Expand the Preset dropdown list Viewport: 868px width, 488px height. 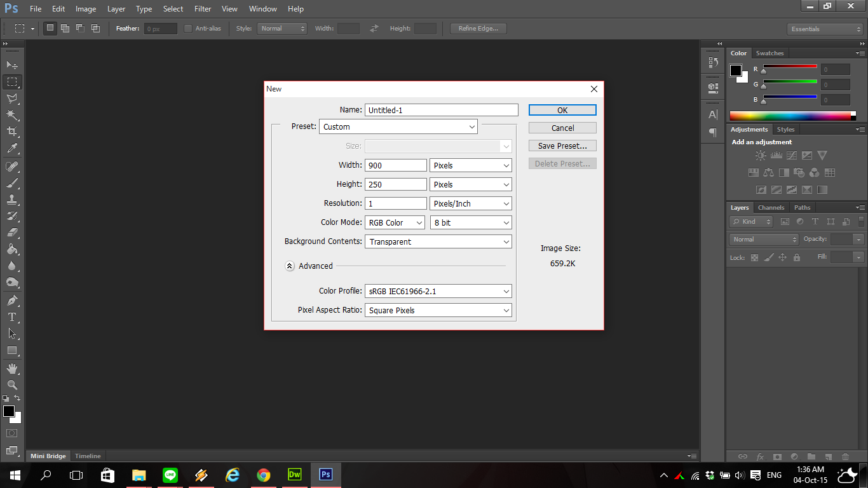(x=398, y=126)
